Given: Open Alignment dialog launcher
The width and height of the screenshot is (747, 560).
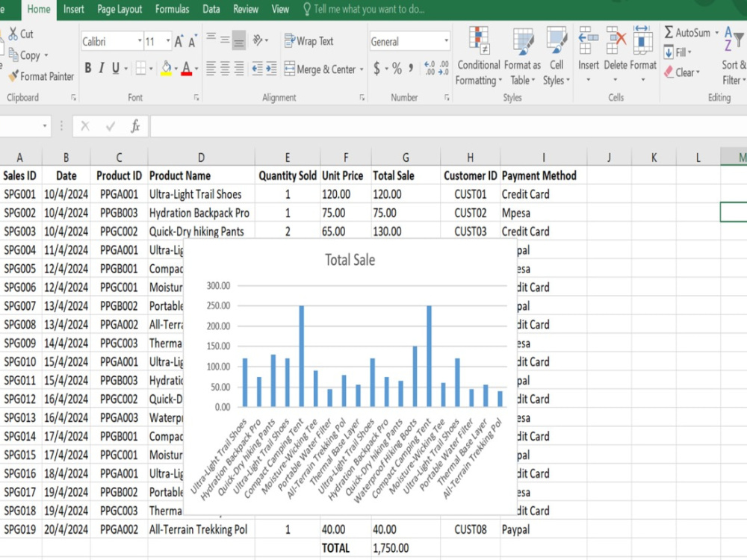Looking at the screenshot, I should pyautogui.click(x=362, y=98).
